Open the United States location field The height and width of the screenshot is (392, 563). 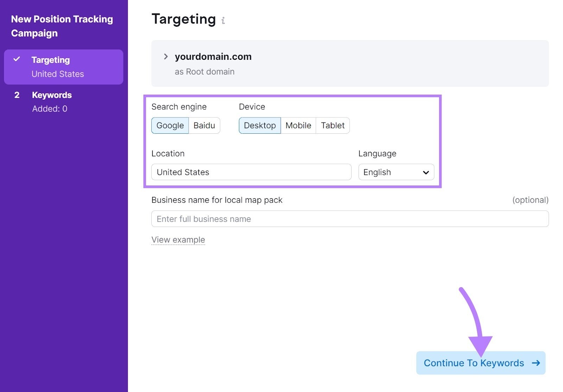pyautogui.click(x=251, y=172)
